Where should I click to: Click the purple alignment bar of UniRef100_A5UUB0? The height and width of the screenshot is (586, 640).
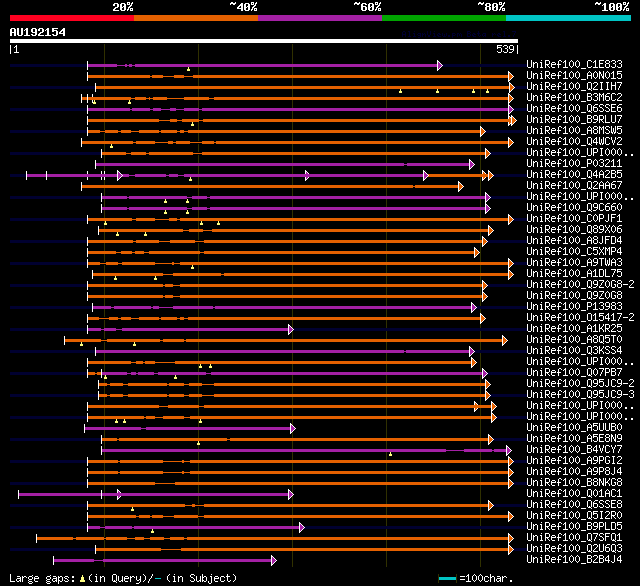tap(190, 429)
